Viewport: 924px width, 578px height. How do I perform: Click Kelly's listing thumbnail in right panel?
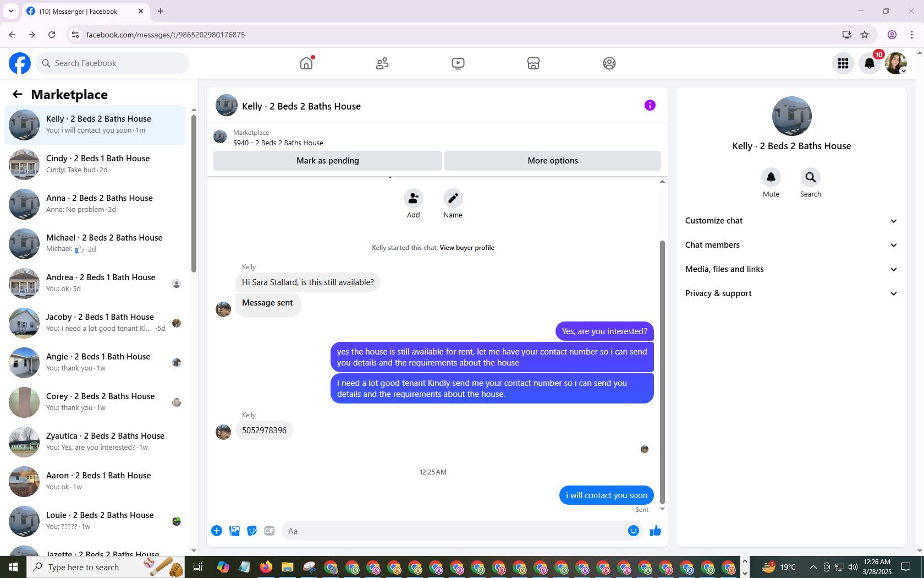click(791, 116)
